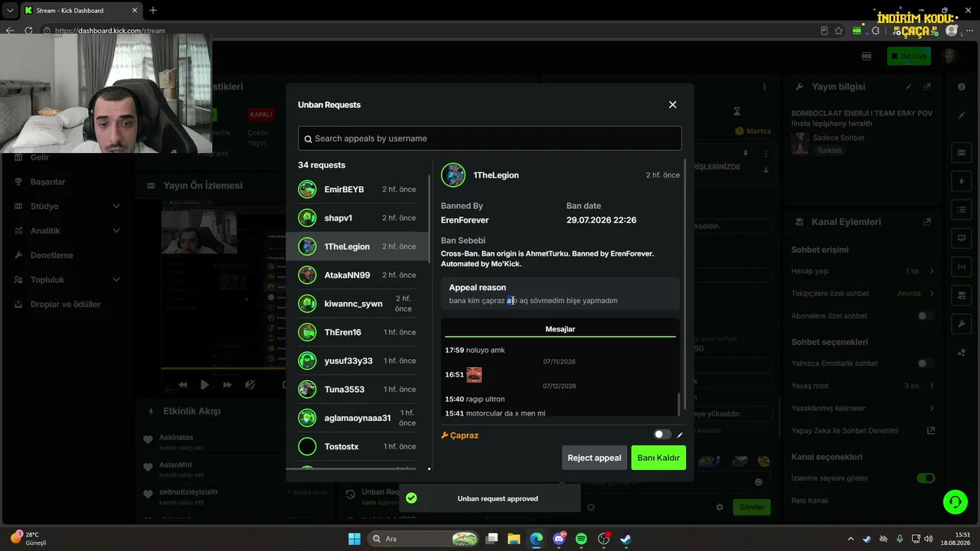Click the Reject appeal button

tap(594, 458)
